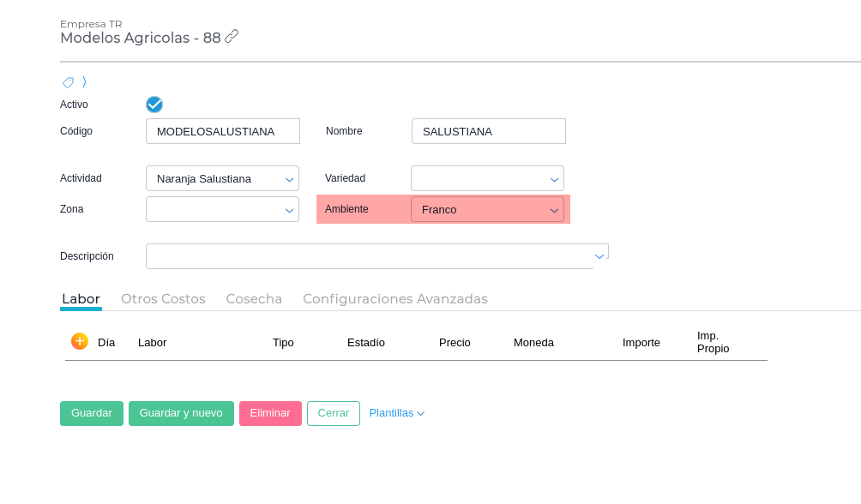Switch to the Otros Costos tab
The image size is (861, 504).
pos(163,299)
